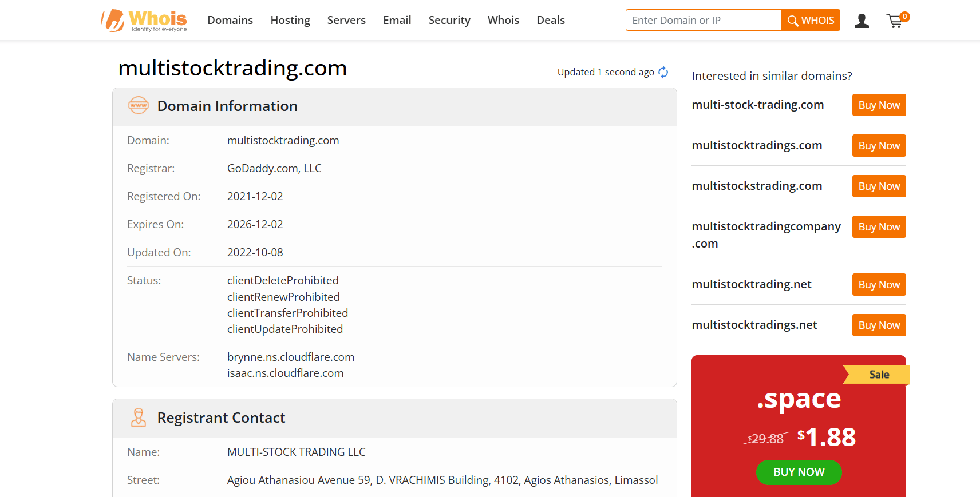
Task: Open the Servers menu
Action: click(346, 20)
